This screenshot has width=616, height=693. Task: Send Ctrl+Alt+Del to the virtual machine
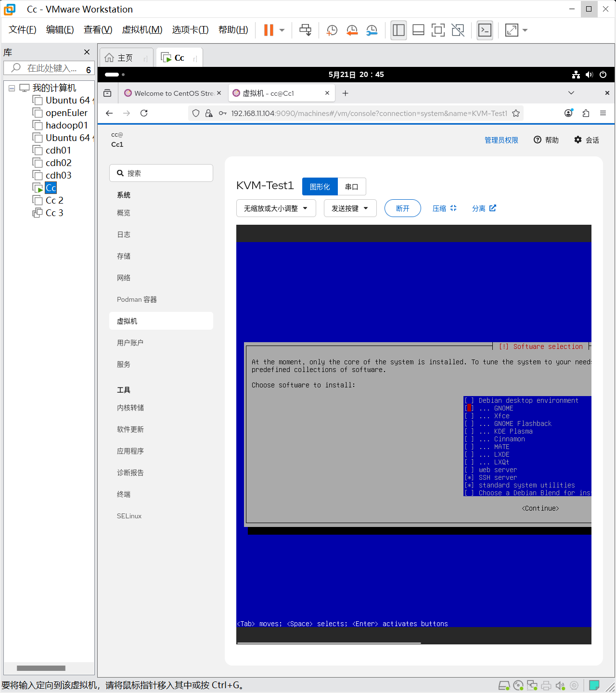[305, 30]
